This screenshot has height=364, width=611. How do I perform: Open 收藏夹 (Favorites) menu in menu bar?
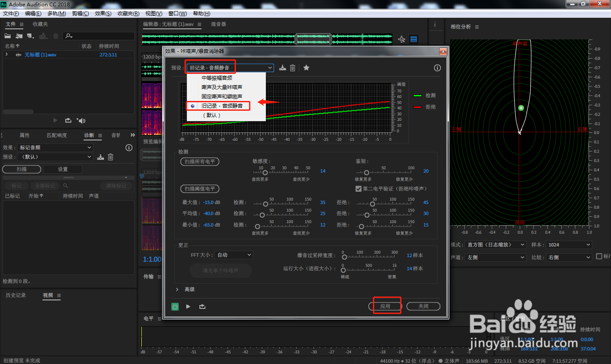click(129, 14)
